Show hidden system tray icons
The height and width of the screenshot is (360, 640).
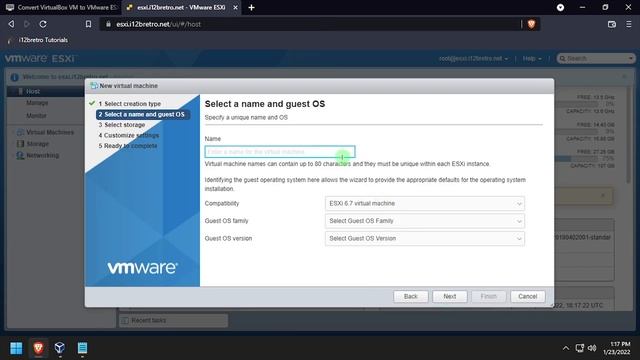(x=566, y=348)
